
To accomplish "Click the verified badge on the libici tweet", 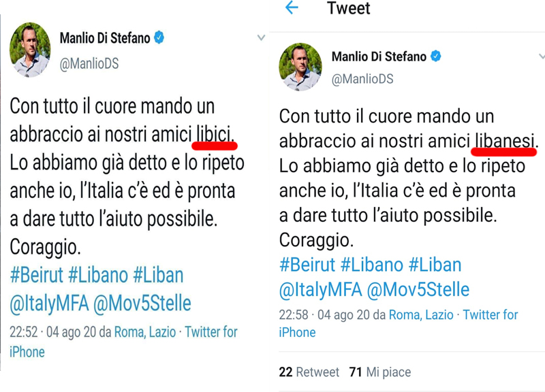I will coord(159,38).
